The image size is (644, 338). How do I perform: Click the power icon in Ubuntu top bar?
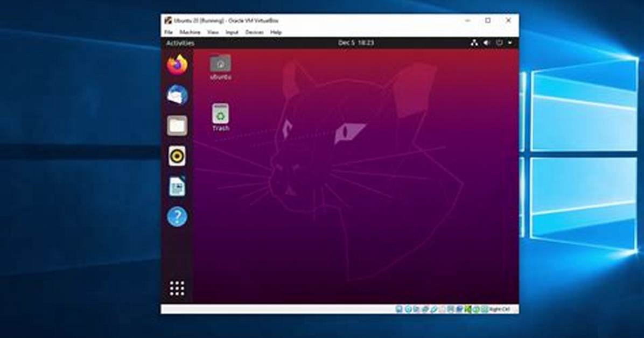click(499, 43)
